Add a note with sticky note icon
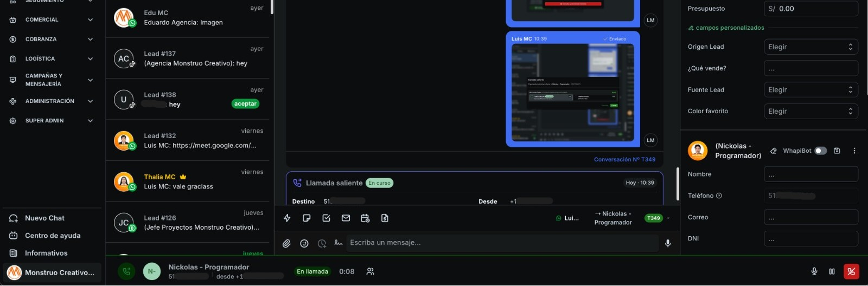 307,218
